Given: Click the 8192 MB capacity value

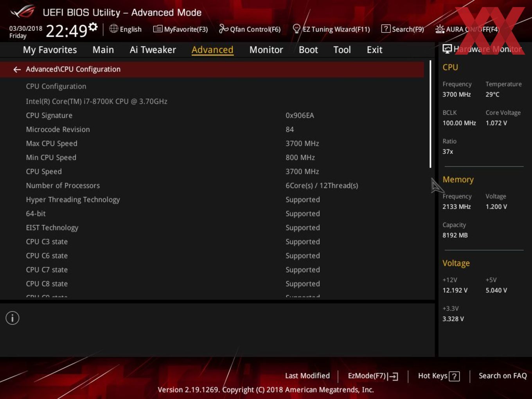Looking at the screenshot, I should (x=455, y=235).
